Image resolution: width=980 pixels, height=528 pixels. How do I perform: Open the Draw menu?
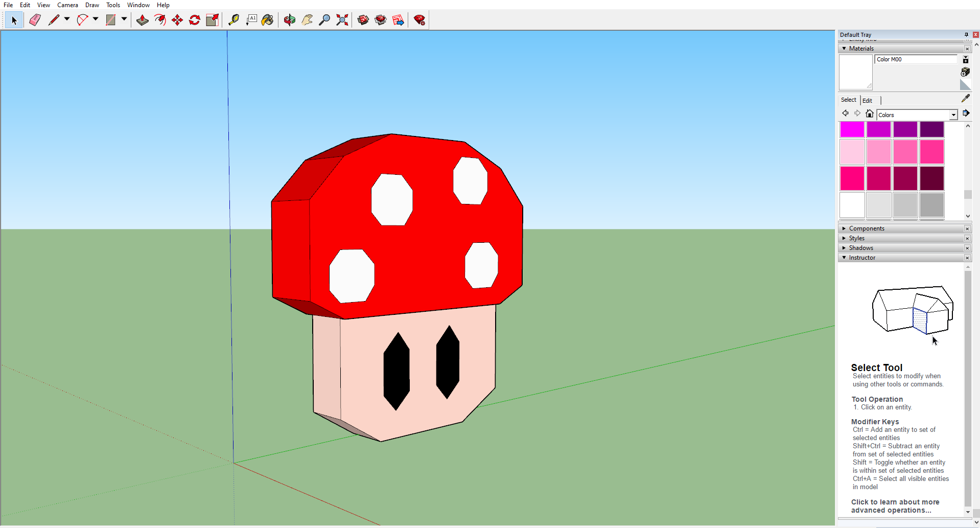point(92,5)
